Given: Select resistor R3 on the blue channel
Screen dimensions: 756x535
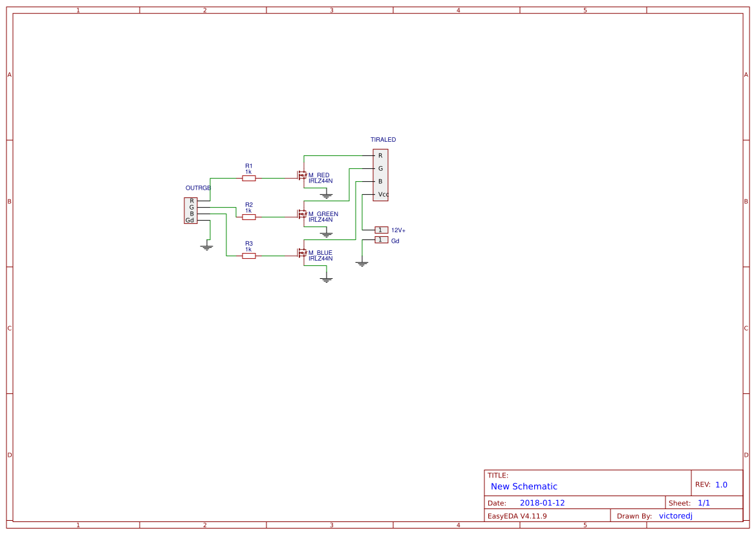Looking at the screenshot, I should click(x=249, y=257).
